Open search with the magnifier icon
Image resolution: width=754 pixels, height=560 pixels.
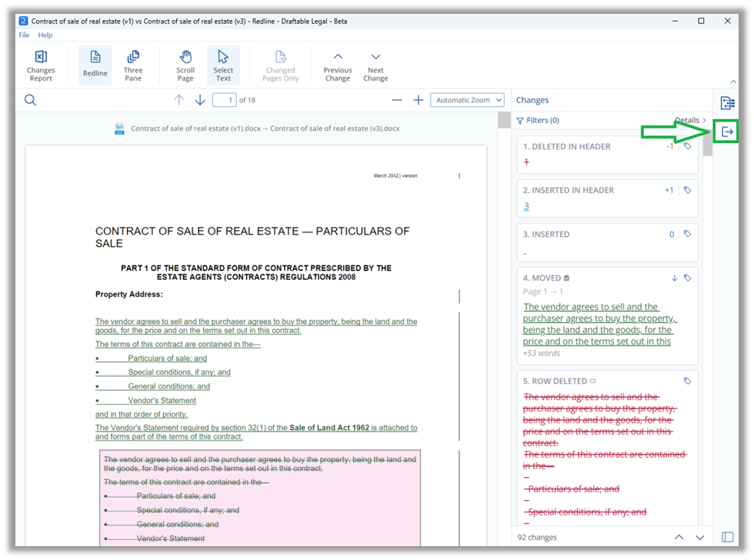point(31,100)
